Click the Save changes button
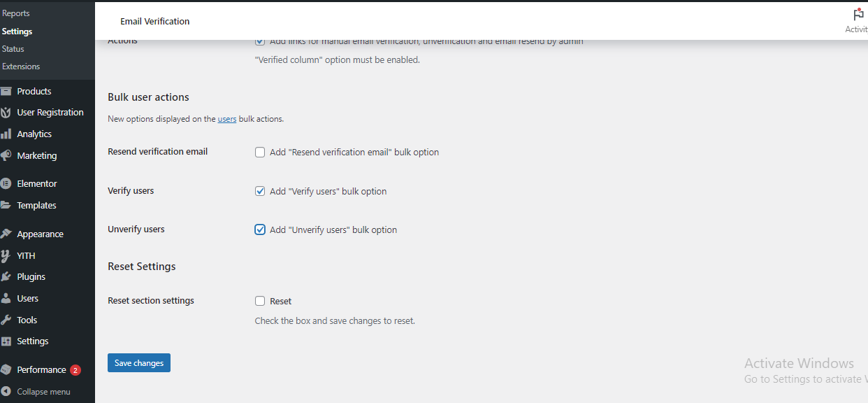Image resolution: width=868 pixels, height=403 pixels. (139, 363)
